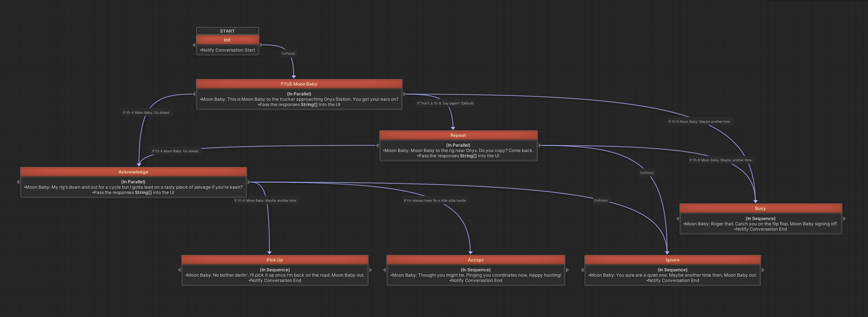The height and width of the screenshot is (317, 868).
Task: Select 'I'm always keen for a little side-hustle' transition
Action: [x=435, y=200]
